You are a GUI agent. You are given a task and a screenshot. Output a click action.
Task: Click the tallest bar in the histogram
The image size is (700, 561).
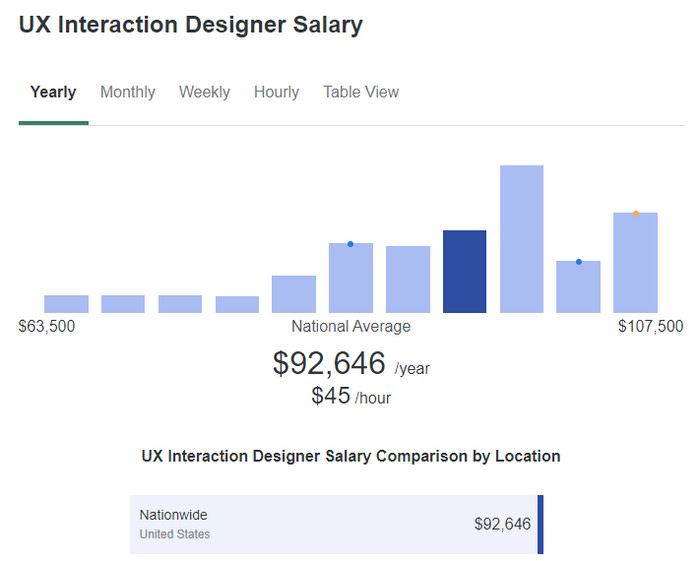coord(521,239)
